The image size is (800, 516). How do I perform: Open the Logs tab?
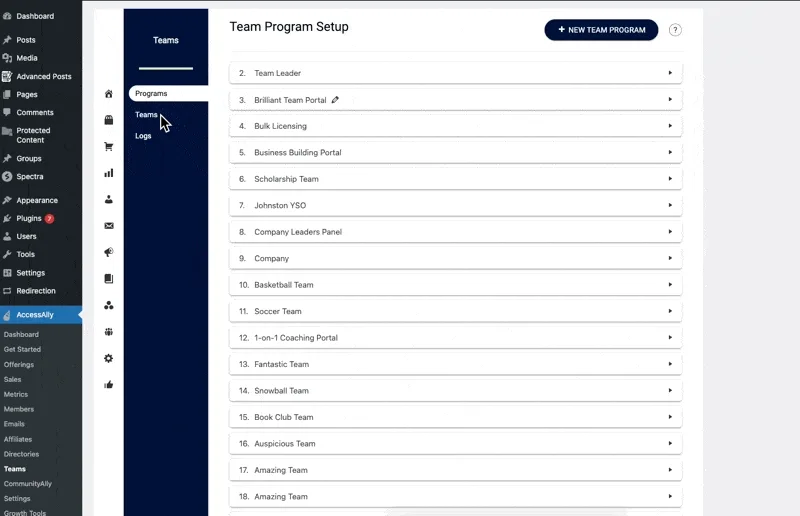pos(144,136)
